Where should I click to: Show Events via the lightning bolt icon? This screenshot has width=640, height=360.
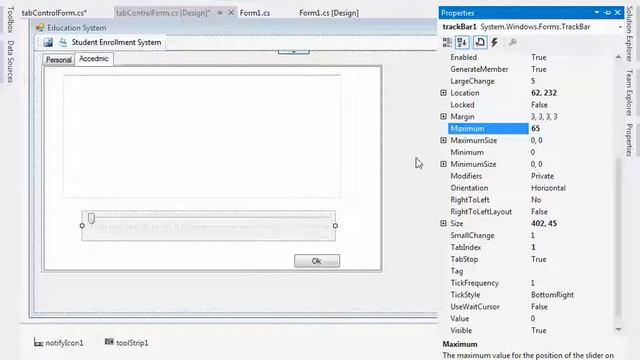click(x=495, y=42)
